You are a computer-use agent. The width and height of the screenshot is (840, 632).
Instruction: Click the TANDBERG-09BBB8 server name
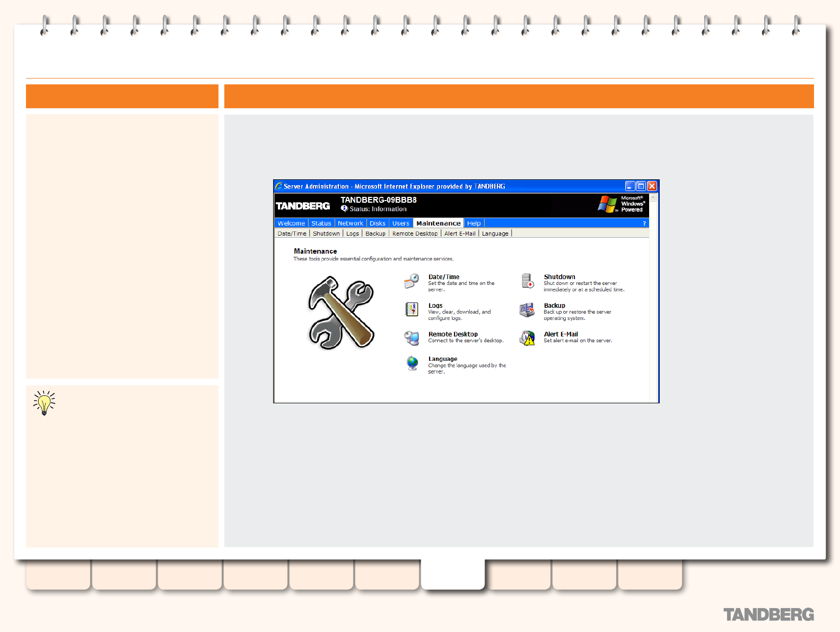point(379,200)
